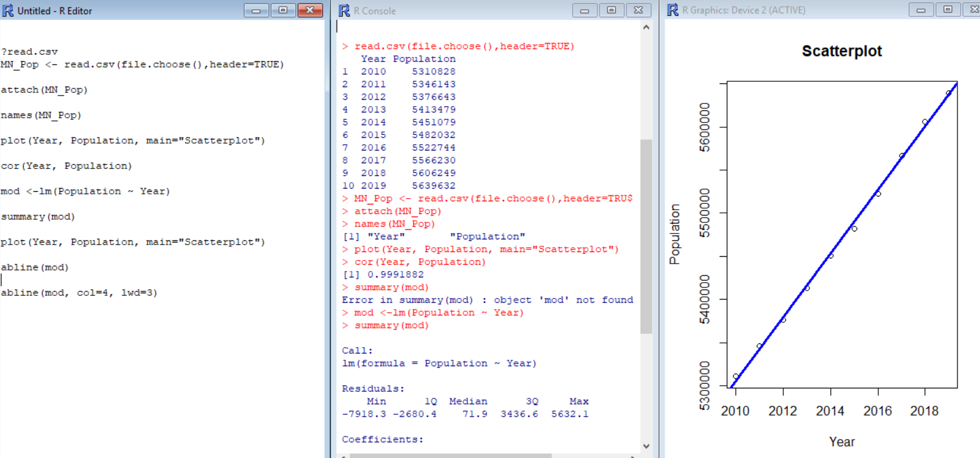Click 'summary(mod)' line in the R Editor

click(38, 217)
